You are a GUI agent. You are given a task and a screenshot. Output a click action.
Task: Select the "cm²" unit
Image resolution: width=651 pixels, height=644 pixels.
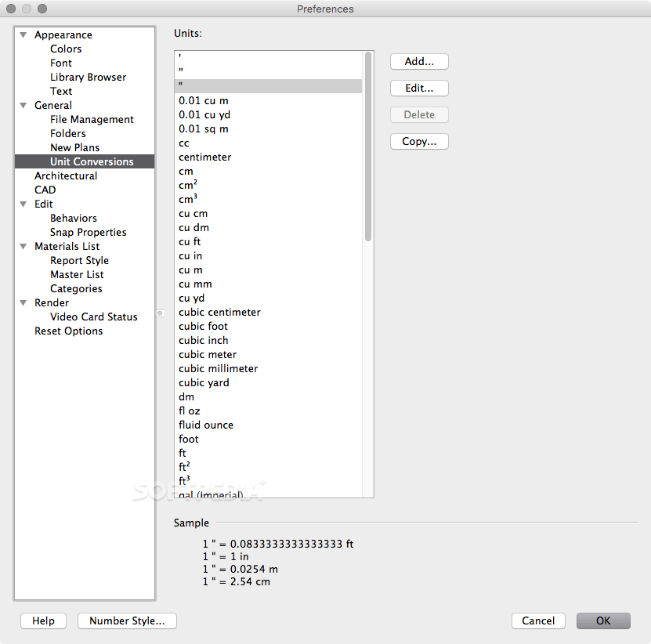[268, 185]
